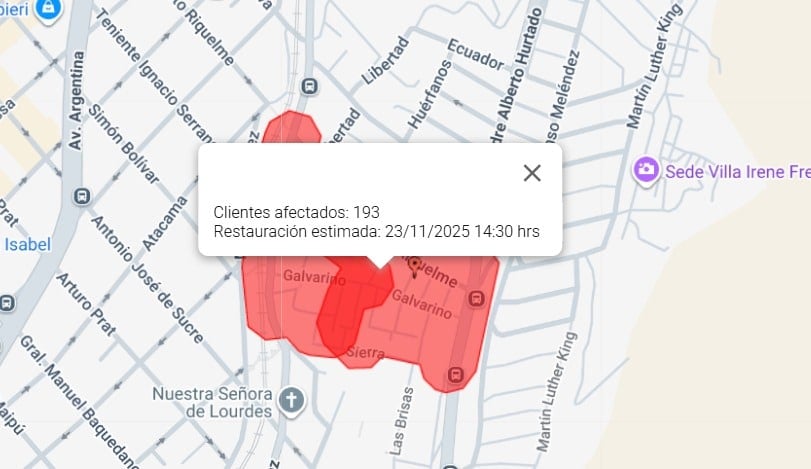Click the orange location pin below the popup
Image resolution: width=811 pixels, height=469 pixels.
pyautogui.click(x=414, y=267)
